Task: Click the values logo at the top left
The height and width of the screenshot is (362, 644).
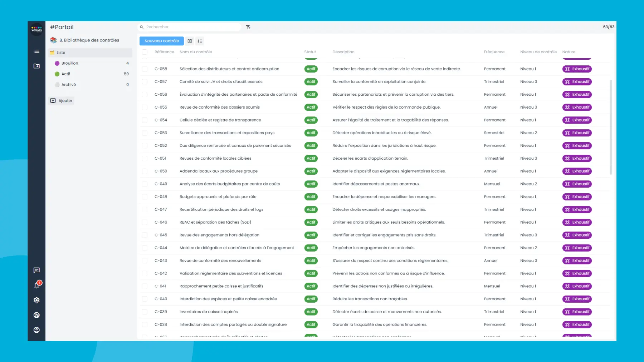Action: tap(36, 30)
